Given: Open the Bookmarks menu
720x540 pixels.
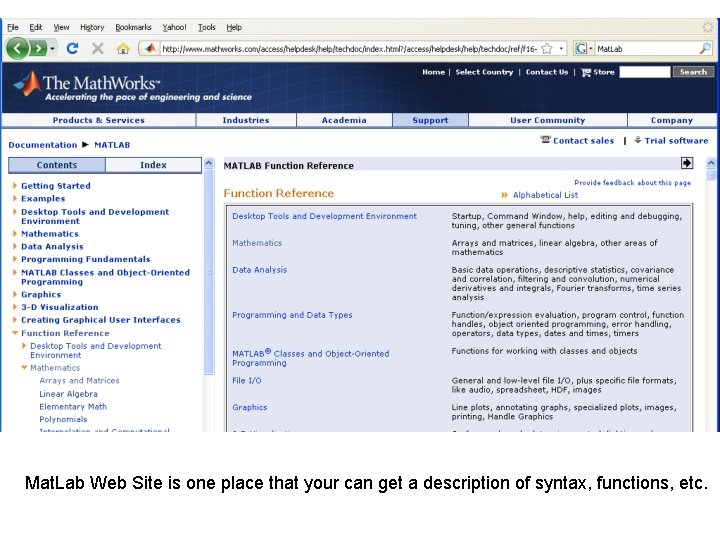Looking at the screenshot, I should click(133, 27).
